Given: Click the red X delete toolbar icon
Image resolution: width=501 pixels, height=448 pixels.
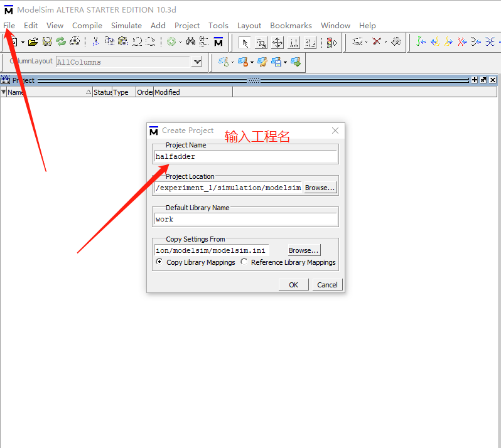Looking at the screenshot, I should (377, 41).
